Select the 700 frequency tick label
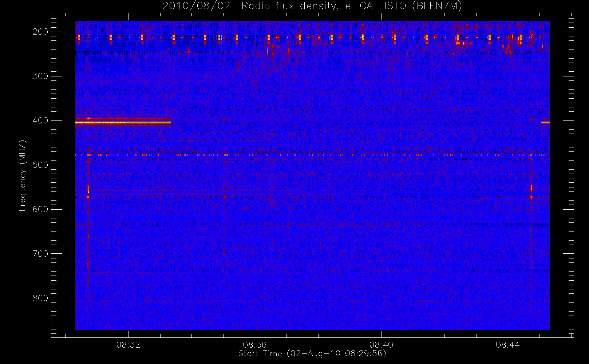This screenshot has height=364, width=589. click(40, 254)
